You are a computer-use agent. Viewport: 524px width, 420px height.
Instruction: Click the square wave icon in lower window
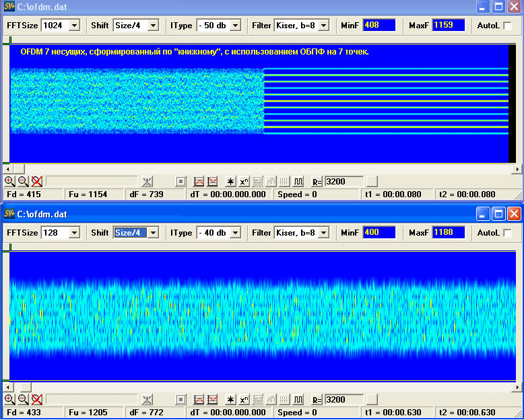(x=298, y=399)
